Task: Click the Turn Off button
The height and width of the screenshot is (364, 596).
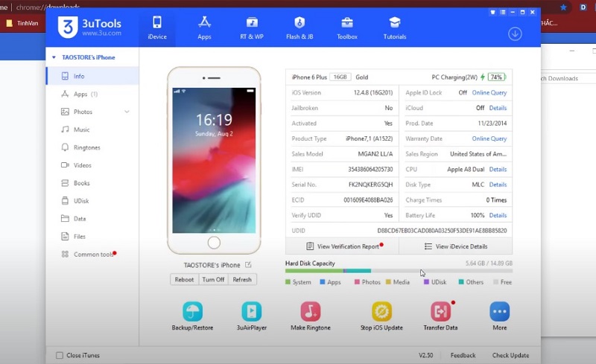Action: [213, 280]
